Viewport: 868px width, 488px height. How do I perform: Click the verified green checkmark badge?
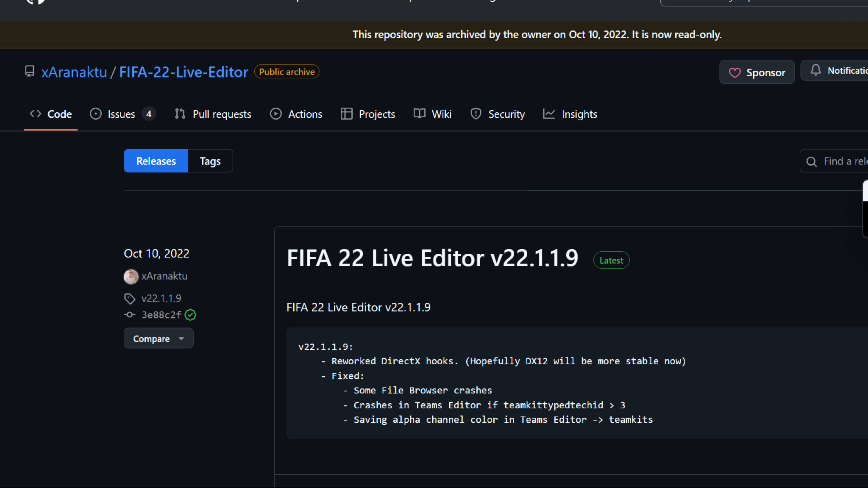point(190,315)
